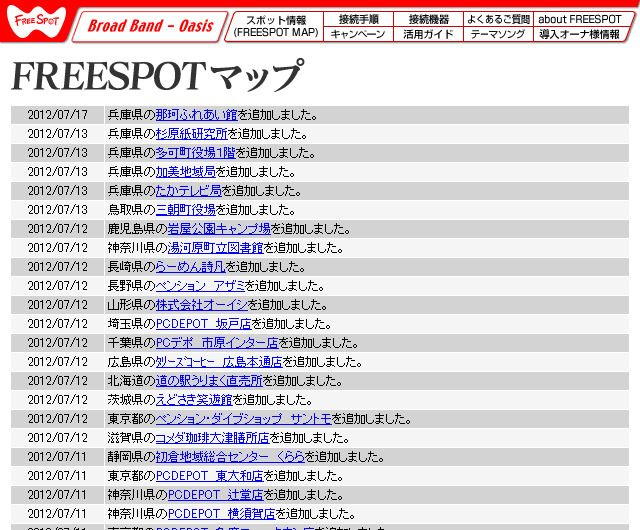The height and width of the screenshot is (530, 640).
Task: Open the PCDEPOT 横須賀店 link
Action: point(222,514)
